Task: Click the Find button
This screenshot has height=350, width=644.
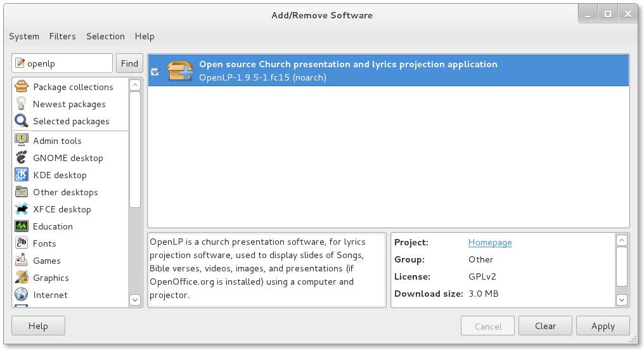Action: pyautogui.click(x=129, y=63)
